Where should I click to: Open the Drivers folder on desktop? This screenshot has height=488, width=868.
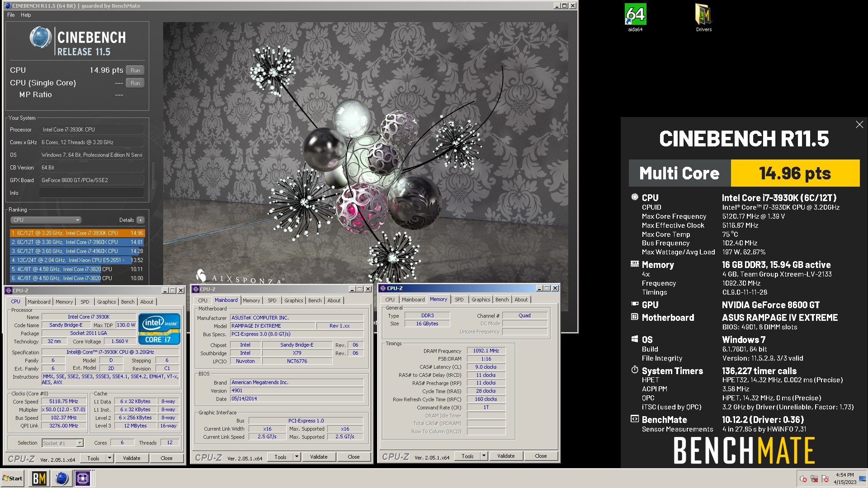703,18
